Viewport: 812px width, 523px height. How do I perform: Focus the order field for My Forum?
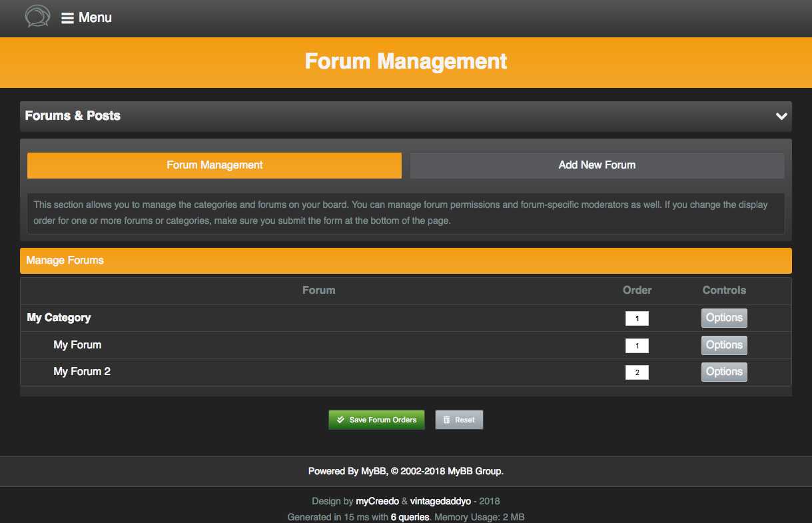[x=637, y=346]
